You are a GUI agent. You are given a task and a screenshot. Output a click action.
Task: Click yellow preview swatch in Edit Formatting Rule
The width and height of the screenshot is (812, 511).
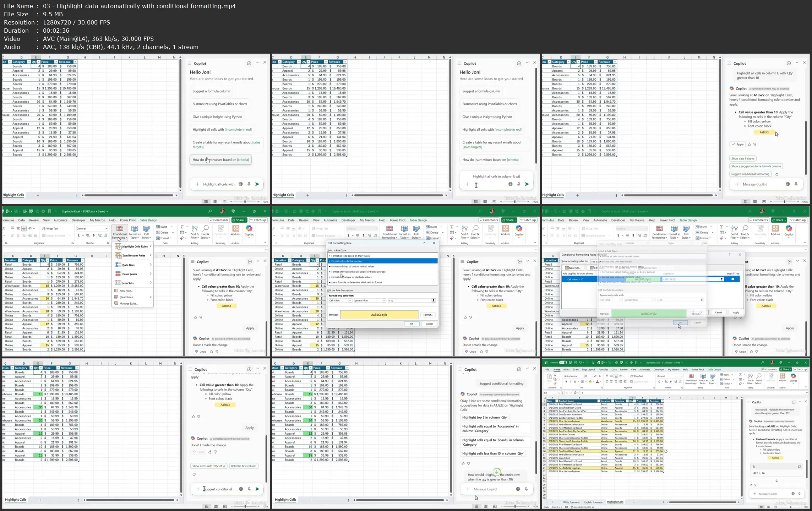coord(379,315)
